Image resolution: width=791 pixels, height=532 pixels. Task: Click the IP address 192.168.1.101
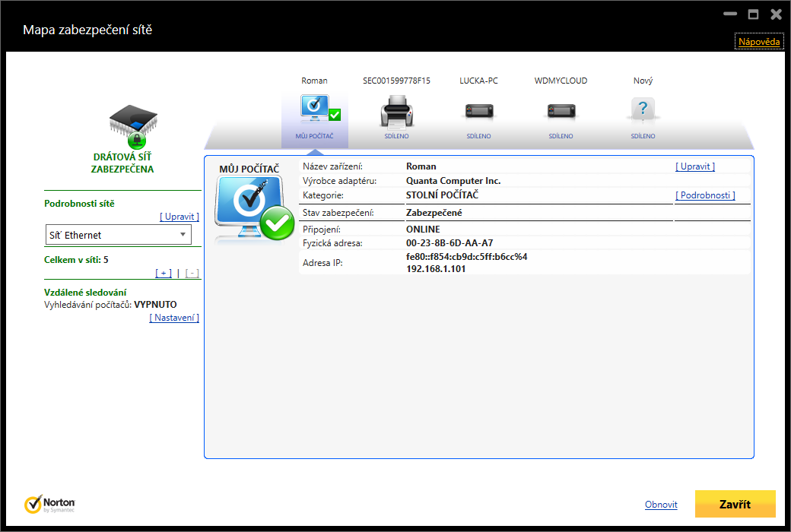click(x=436, y=269)
